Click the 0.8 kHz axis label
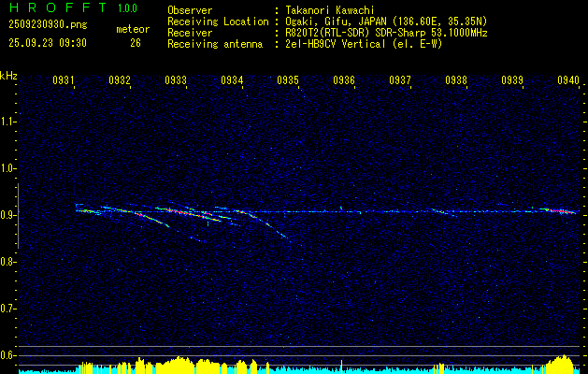588x374 pixels. [x=7, y=262]
